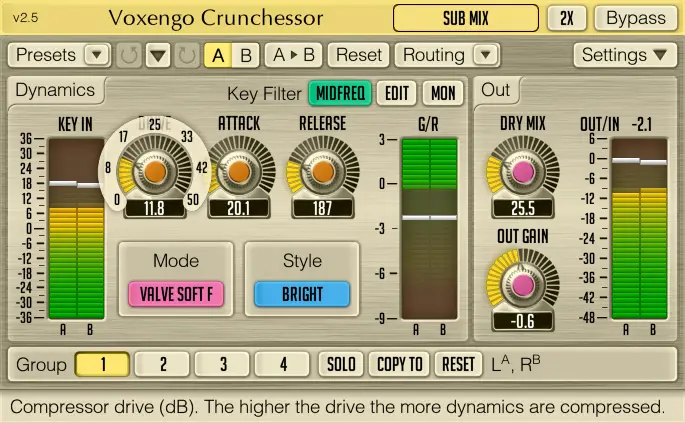Open the VALVE SOFT F mode selector

coord(176,294)
